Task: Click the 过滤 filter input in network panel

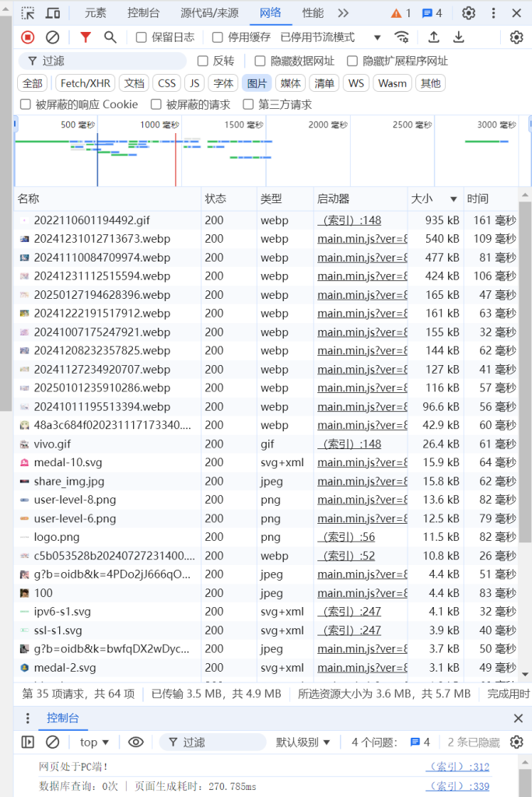Action: click(109, 61)
